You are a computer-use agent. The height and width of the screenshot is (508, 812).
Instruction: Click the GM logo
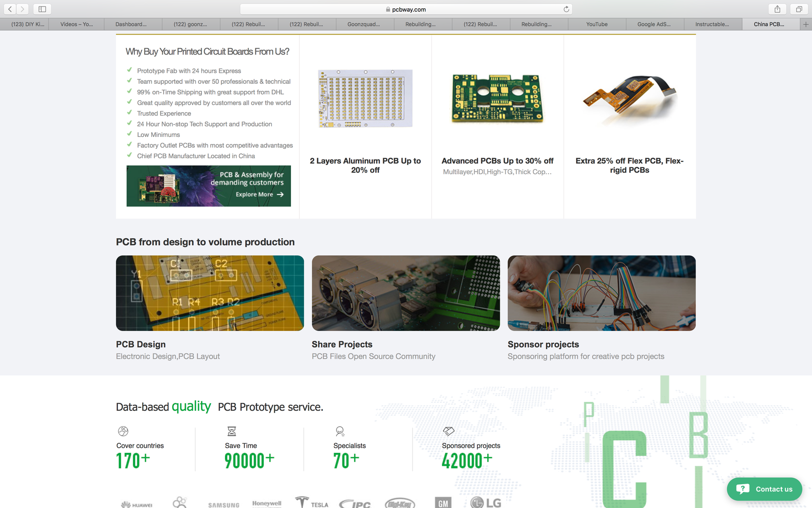coord(443,503)
